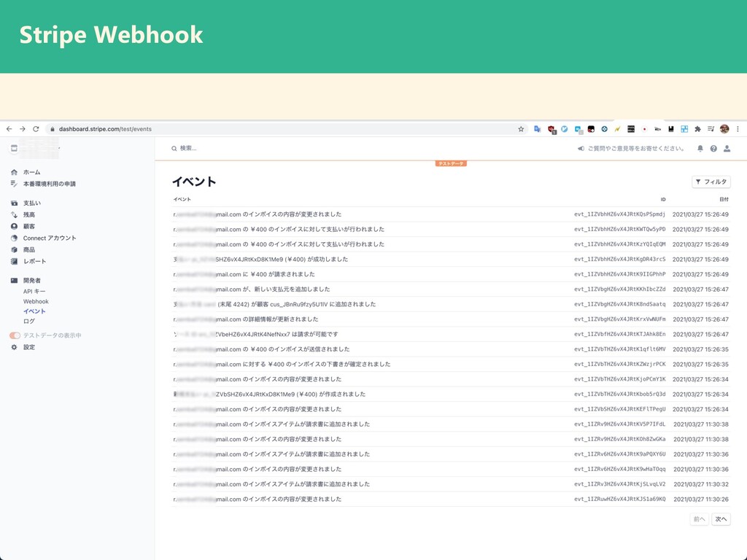This screenshot has width=747, height=560.
Task: Open notifications bell icon
Action: tap(700, 149)
